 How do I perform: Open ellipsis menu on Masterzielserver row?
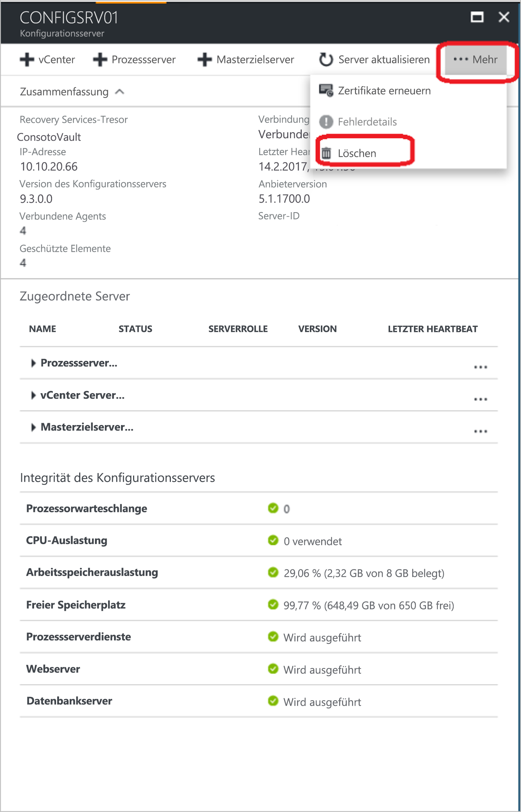[480, 431]
